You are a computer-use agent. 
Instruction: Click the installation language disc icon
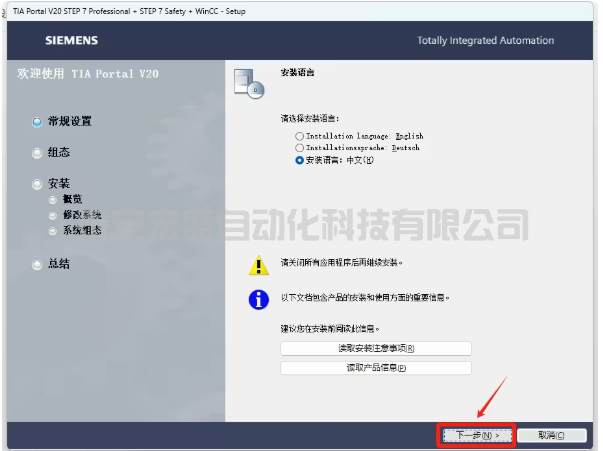click(248, 84)
